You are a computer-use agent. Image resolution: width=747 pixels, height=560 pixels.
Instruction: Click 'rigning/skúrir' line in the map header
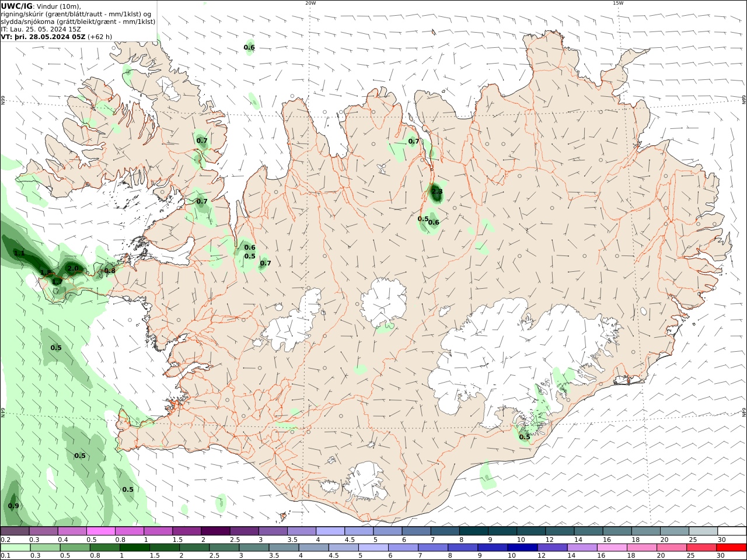coord(76,14)
